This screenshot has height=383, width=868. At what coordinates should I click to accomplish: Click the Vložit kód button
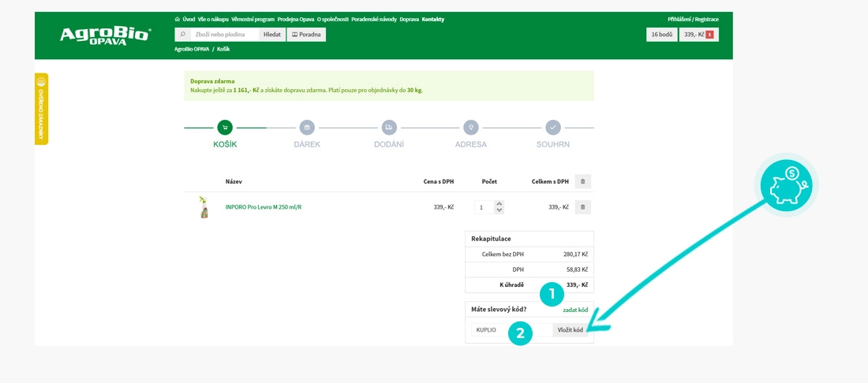(571, 330)
